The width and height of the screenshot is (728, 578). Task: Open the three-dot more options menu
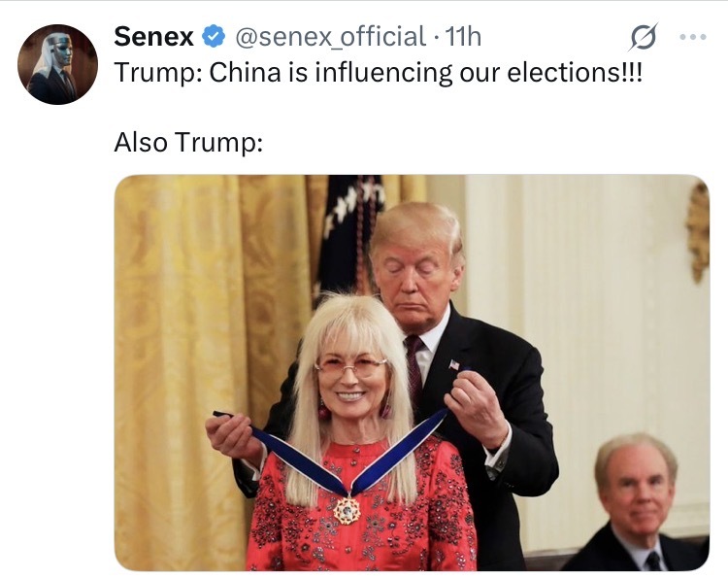[x=693, y=37]
